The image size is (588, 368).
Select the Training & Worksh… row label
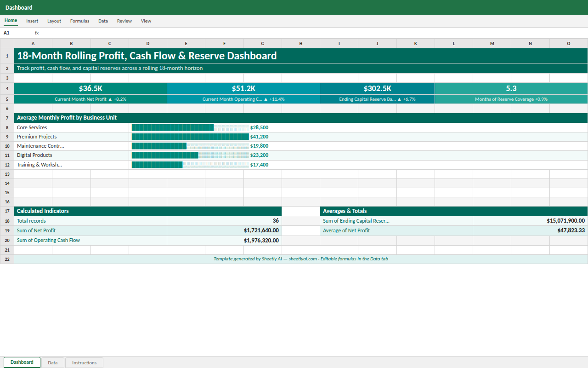point(72,165)
